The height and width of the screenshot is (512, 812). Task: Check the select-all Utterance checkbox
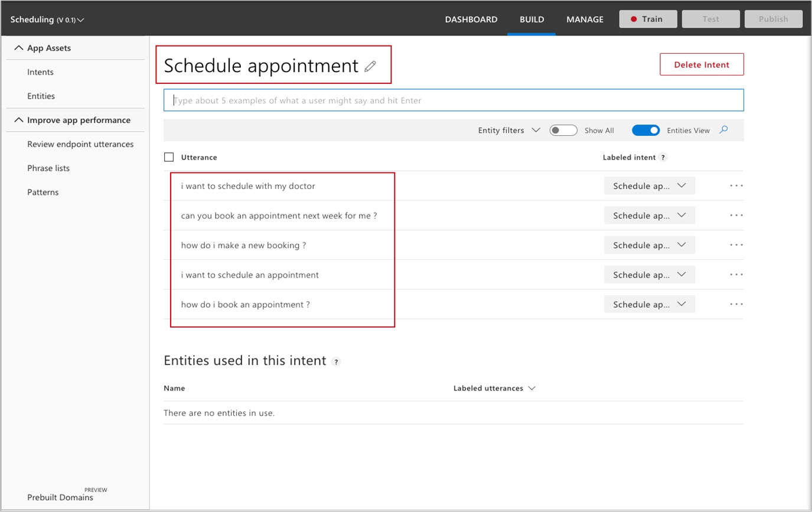click(169, 157)
